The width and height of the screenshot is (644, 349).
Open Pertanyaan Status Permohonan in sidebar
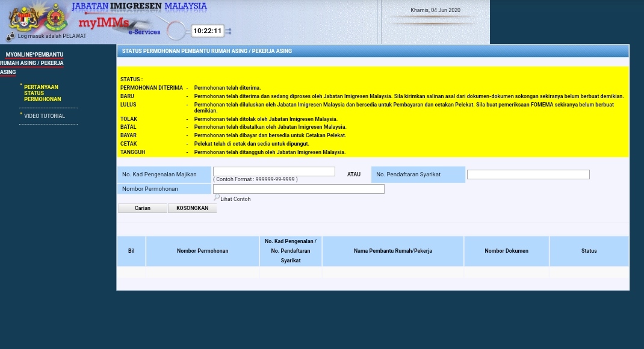pos(42,93)
